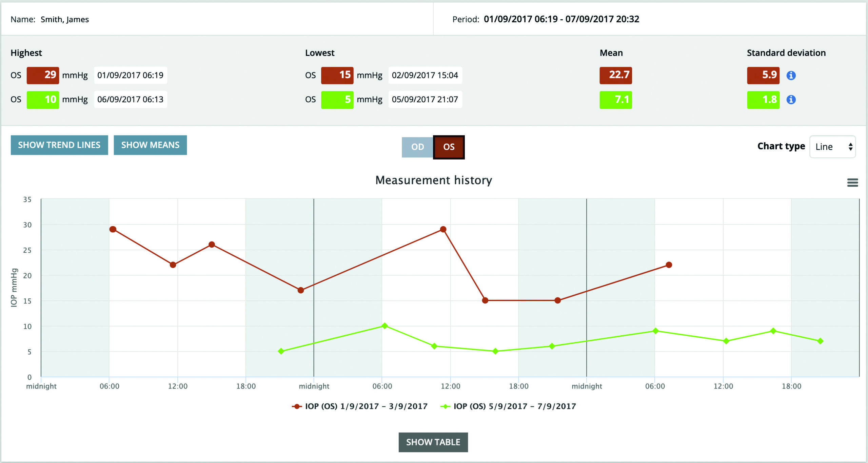868x463 pixels.
Task: Switch to the OD eye toggle
Action: click(417, 147)
